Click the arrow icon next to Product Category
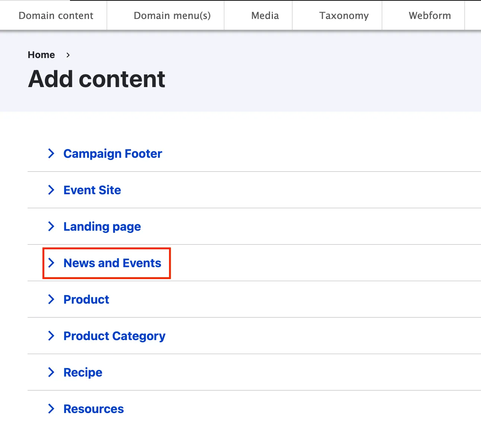 coord(51,336)
